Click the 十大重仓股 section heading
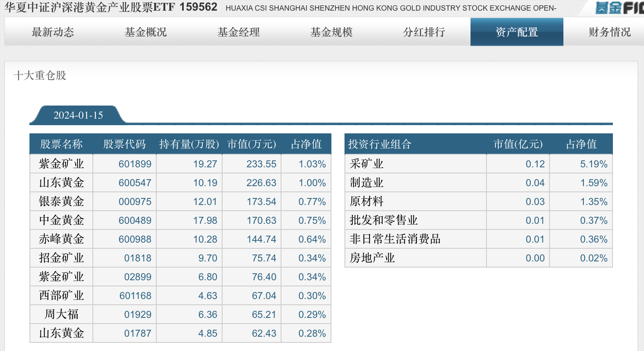This screenshot has height=351, width=644. point(40,75)
